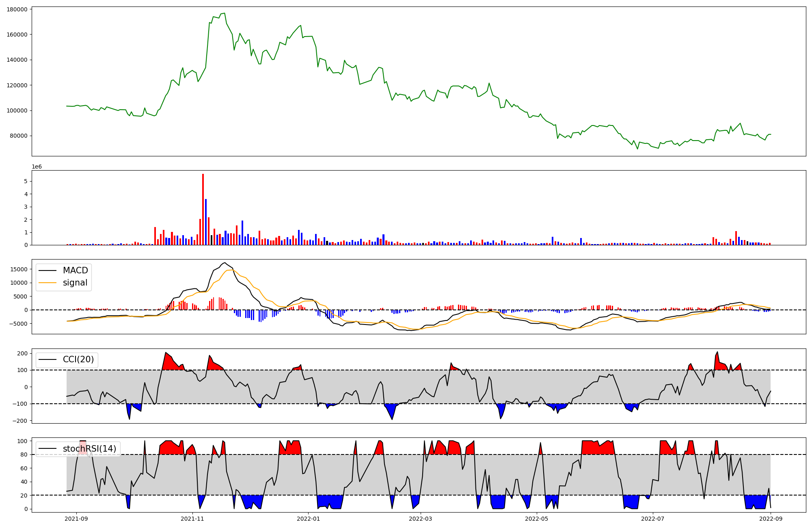Click the 2022-09 date tick label
The height and width of the screenshot is (528, 812).
(x=771, y=519)
